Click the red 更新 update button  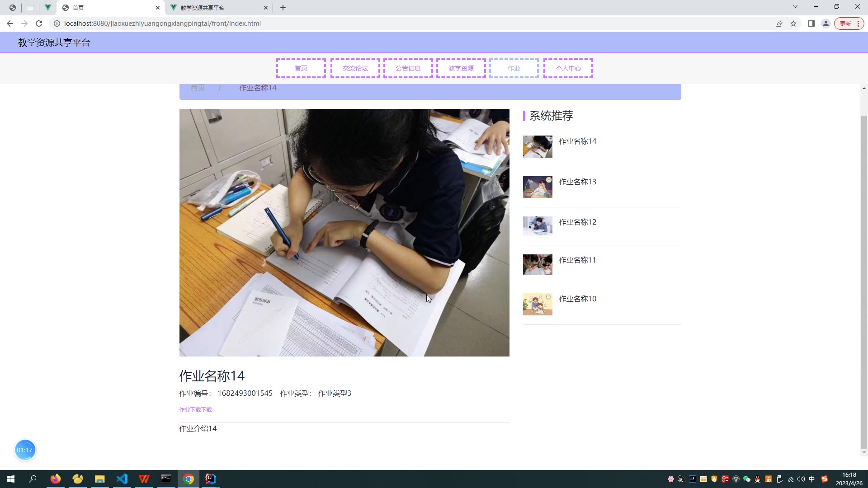click(849, 23)
